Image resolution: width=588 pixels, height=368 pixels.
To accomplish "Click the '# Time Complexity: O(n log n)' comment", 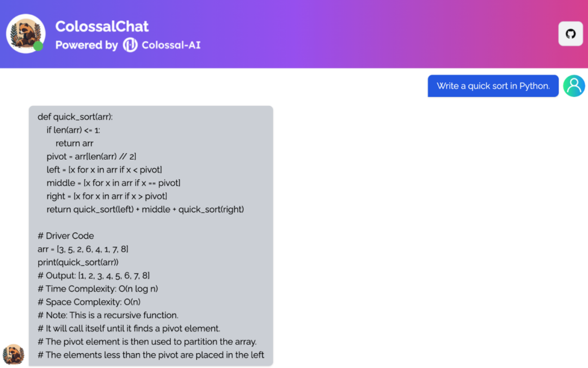I will [x=97, y=288].
